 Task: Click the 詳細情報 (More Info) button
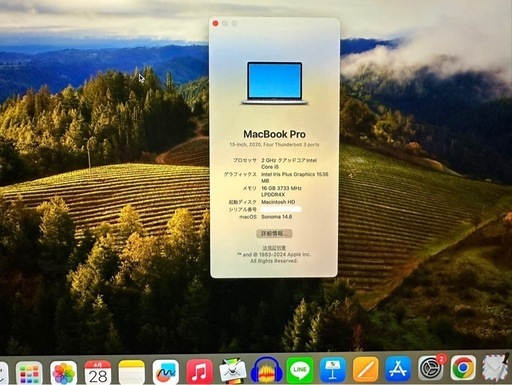pyautogui.click(x=274, y=233)
